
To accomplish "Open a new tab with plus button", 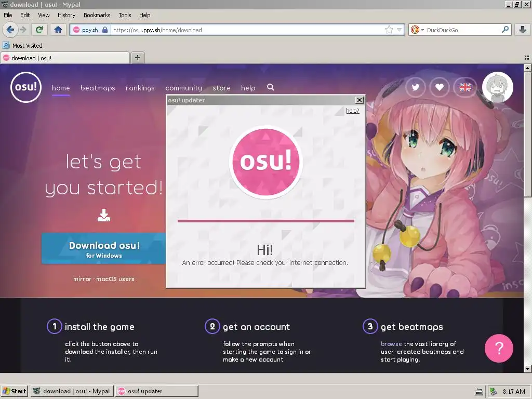I will pyautogui.click(x=137, y=58).
